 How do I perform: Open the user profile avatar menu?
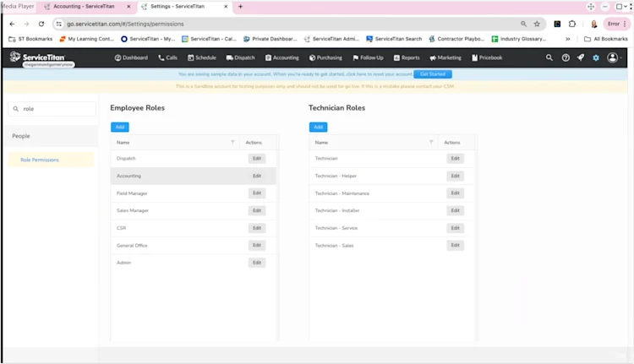point(613,57)
